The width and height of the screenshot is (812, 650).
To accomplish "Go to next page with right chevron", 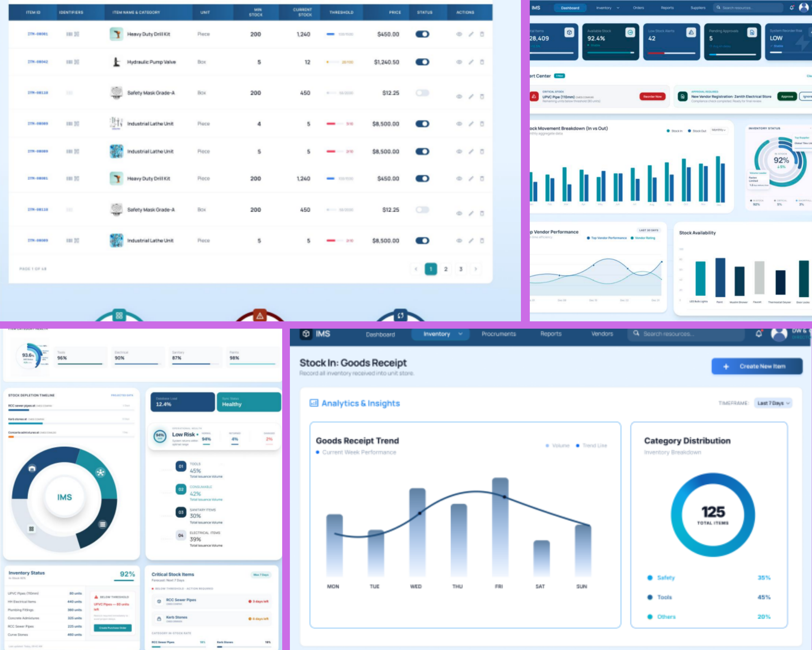I will [x=475, y=269].
